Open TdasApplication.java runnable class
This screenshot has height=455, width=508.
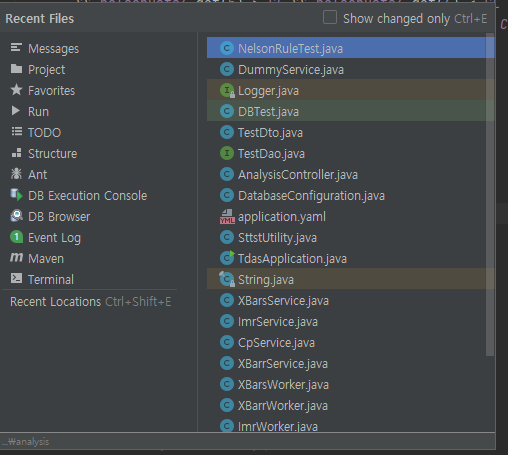pyautogui.click(x=346, y=259)
